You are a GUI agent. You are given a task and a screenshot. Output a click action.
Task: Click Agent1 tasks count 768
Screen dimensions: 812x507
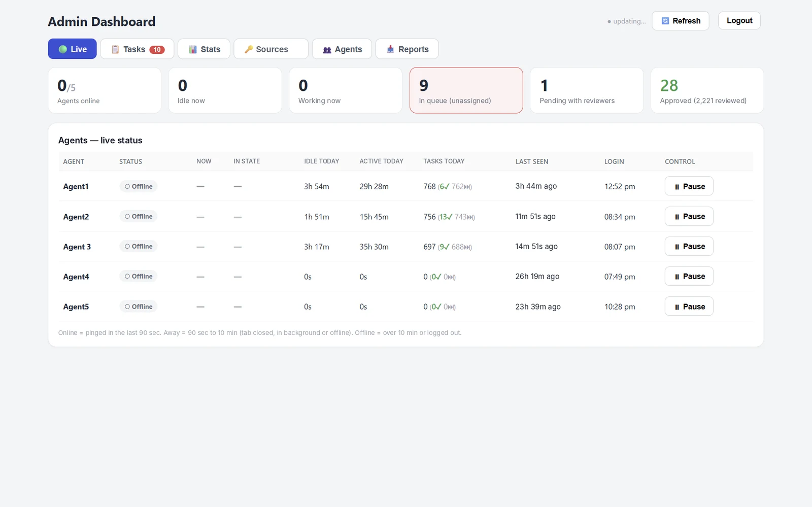[x=429, y=187]
